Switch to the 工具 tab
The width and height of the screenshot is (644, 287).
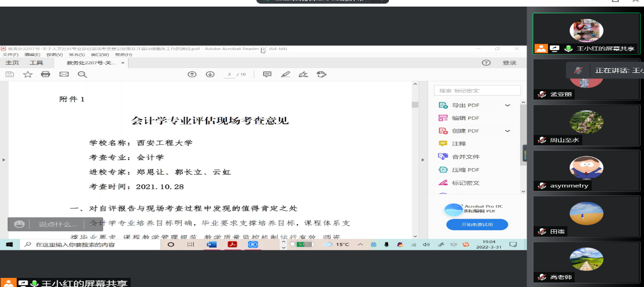[x=36, y=63]
